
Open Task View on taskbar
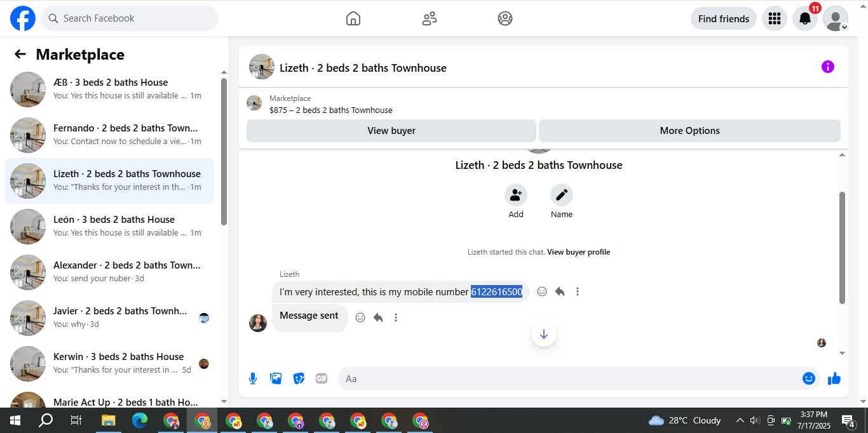coord(76,420)
